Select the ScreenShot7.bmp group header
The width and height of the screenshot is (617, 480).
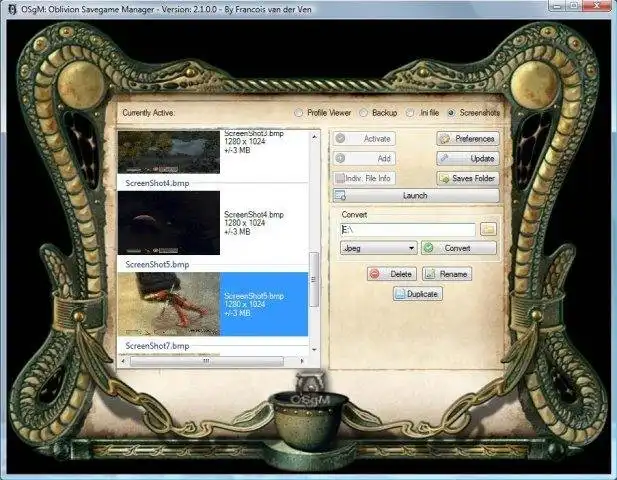point(157,346)
